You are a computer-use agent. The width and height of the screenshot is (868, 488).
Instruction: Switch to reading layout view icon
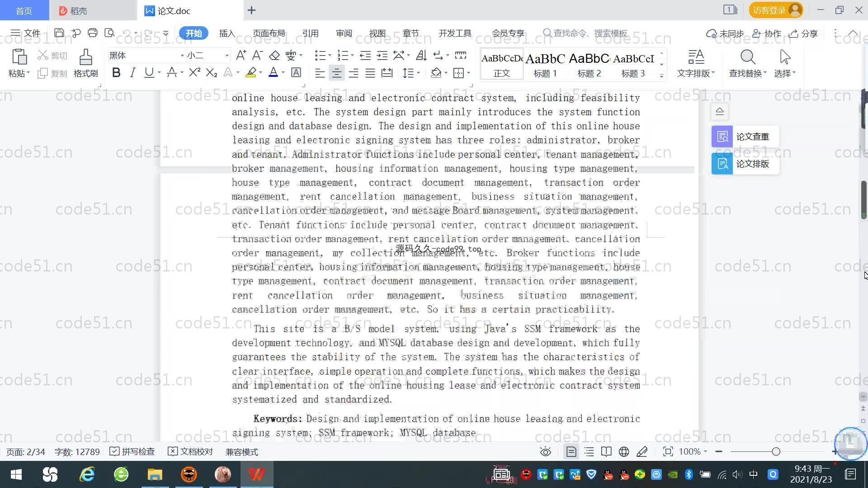(x=606, y=451)
